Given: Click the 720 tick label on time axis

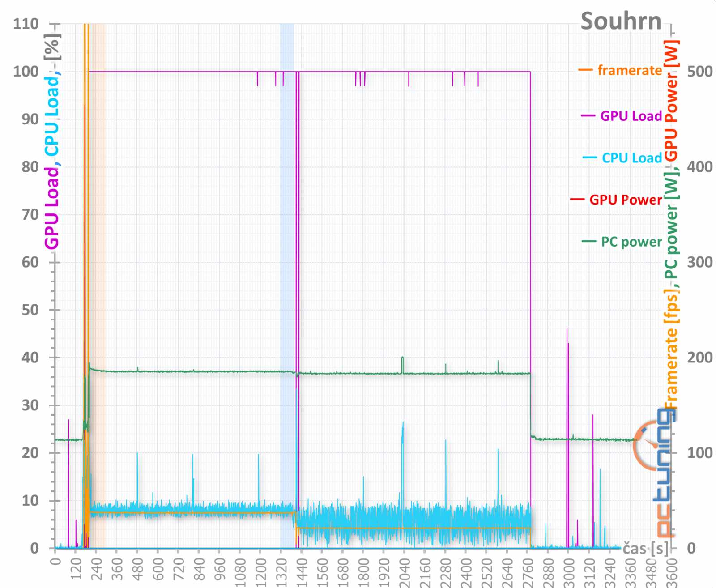Looking at the screenshot, I should pyautogui.click(x=179, y=569).
